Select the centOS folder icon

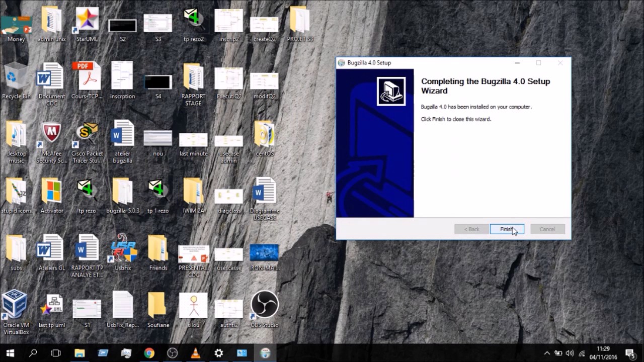coord(264,139)
